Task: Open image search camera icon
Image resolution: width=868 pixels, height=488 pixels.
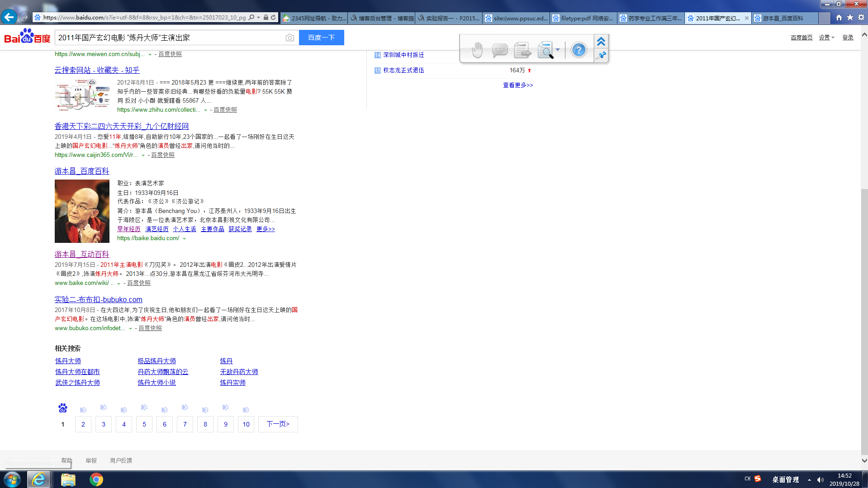Action: tap(290, 38)
